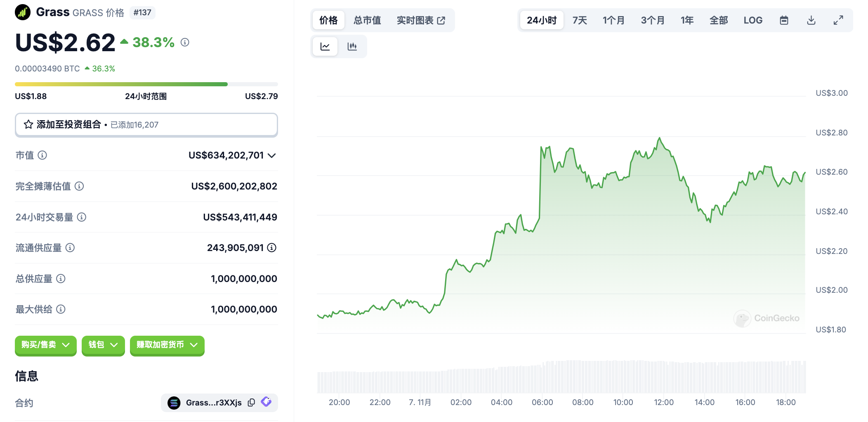Open the 赚取加密货币 button

(x=167, y=345)
